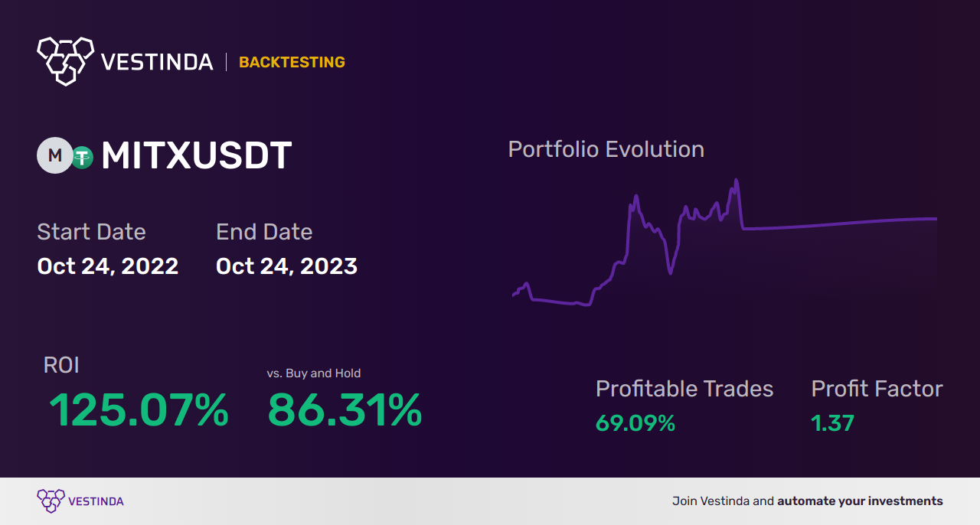Click the VESTINDA text in footer
Viewport: 980px width, 525px height.
pyautogui.click(x=96, y=502)
